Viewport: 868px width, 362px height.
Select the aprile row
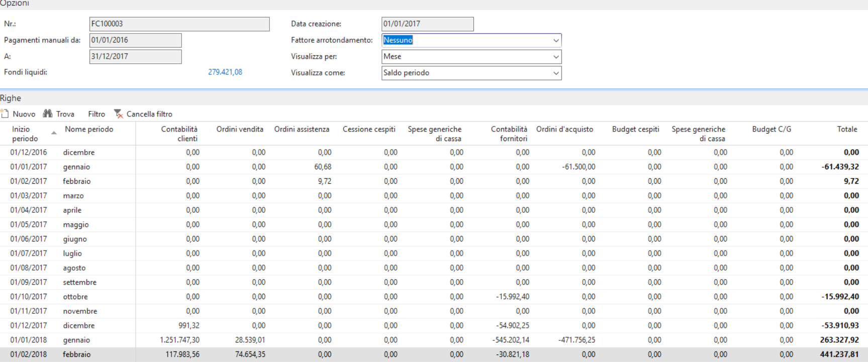(434, 210)
